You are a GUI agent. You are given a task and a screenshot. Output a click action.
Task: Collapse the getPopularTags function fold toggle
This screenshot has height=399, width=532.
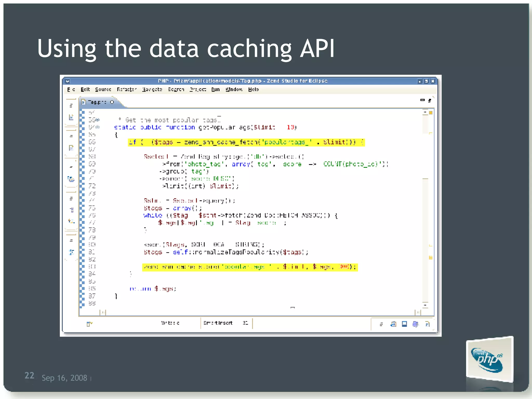tap(97, 127)
